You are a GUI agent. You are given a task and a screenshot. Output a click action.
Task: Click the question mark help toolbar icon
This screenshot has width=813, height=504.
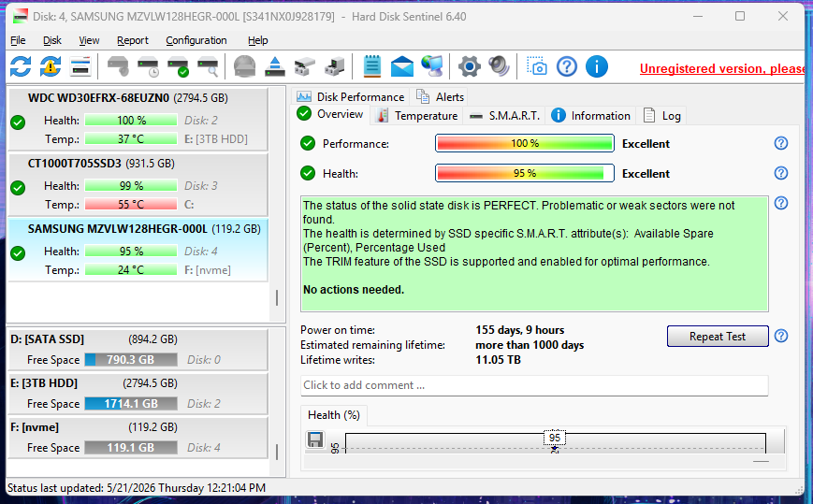click(567, 66)
